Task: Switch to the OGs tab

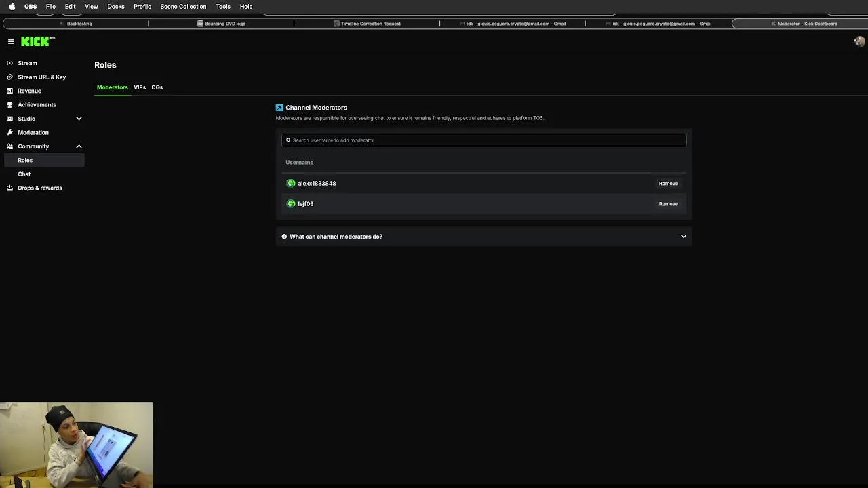Action: pyautogui.click(x=157, y=87)
